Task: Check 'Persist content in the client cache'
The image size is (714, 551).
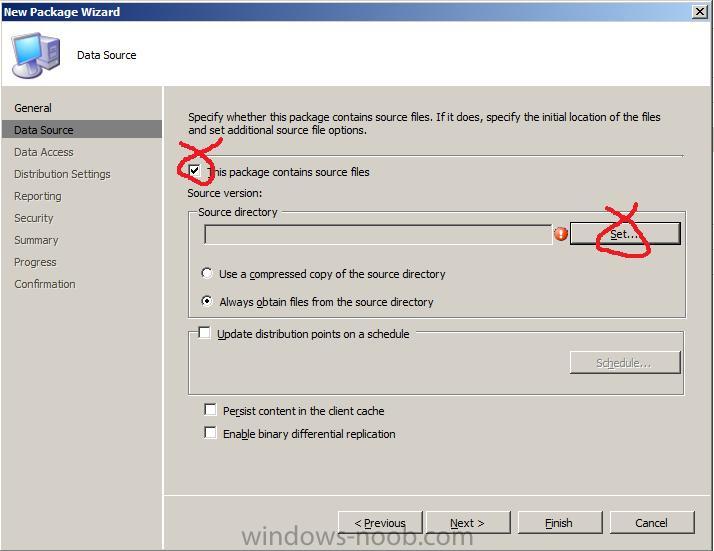Action: point(210,410)
